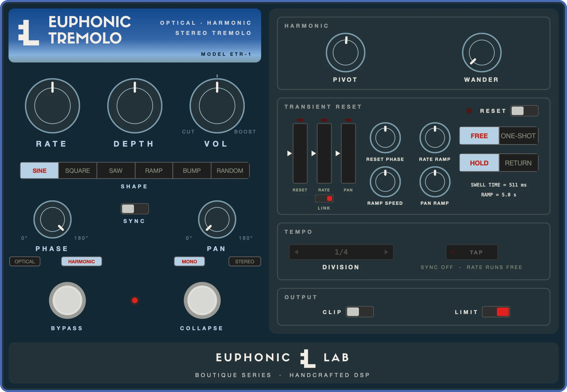Click the DEPTH knob

[x=135, y=106]
